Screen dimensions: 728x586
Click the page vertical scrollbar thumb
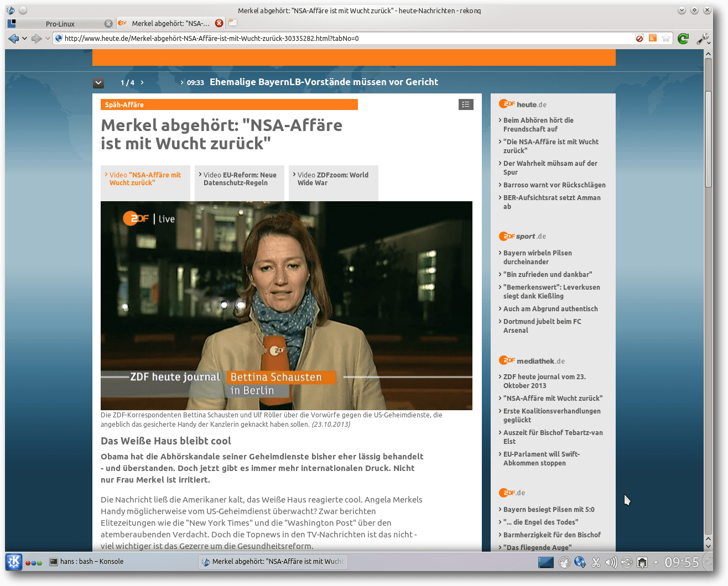click(x=708, y=139)
